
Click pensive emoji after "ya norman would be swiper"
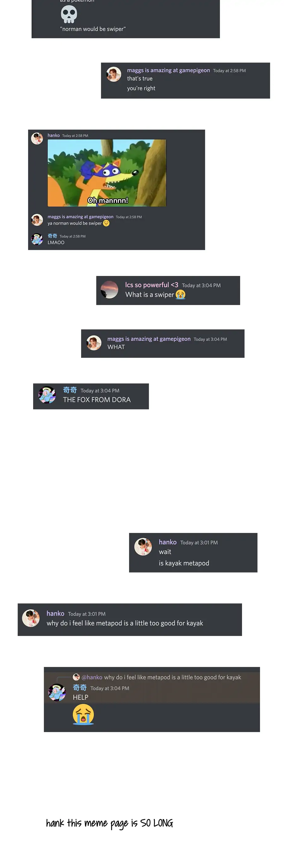[106, 223]
